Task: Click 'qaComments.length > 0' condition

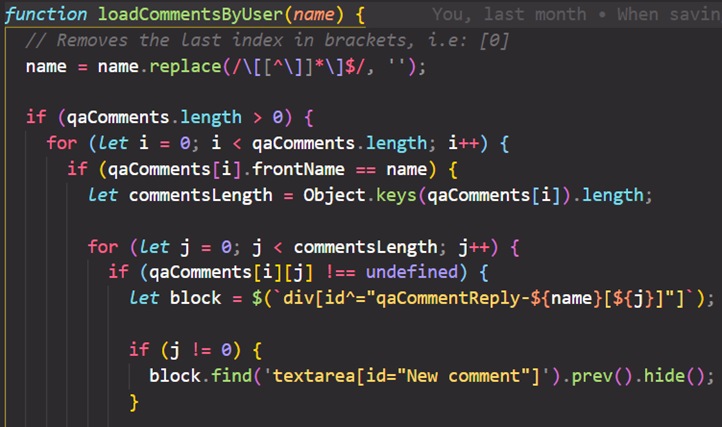Action: (175, 117)
